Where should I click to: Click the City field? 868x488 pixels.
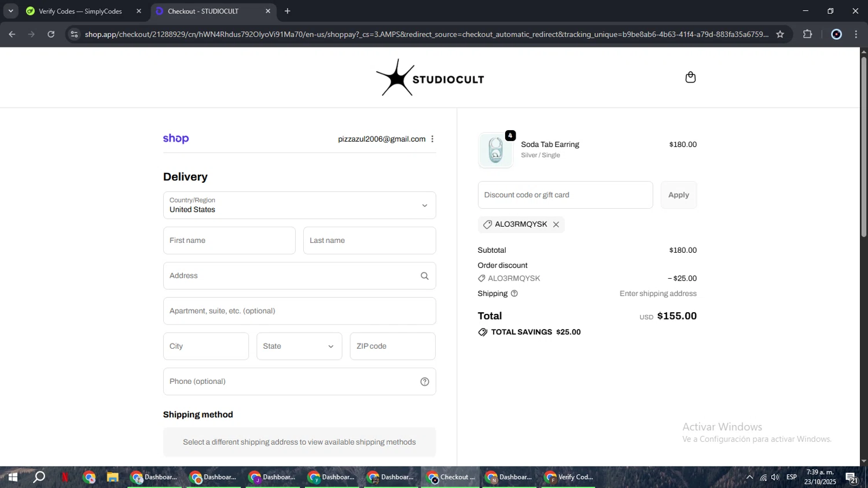[206, 346]
